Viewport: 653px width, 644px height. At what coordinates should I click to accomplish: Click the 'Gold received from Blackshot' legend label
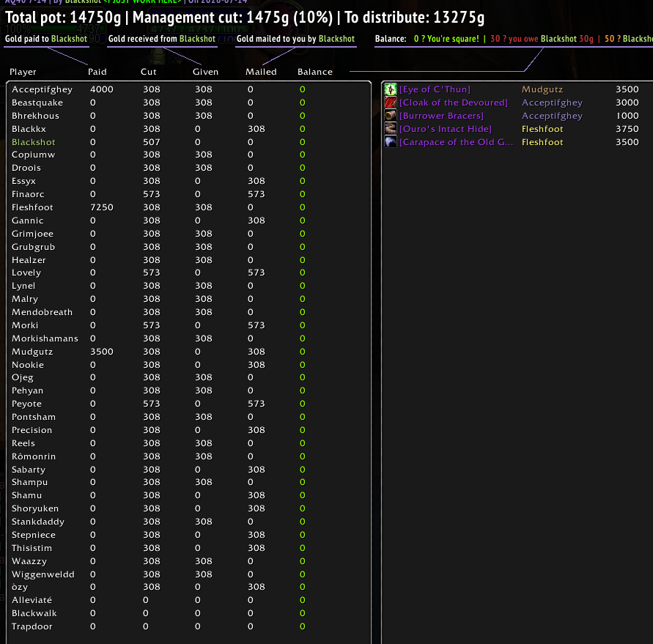coord(162,39)
